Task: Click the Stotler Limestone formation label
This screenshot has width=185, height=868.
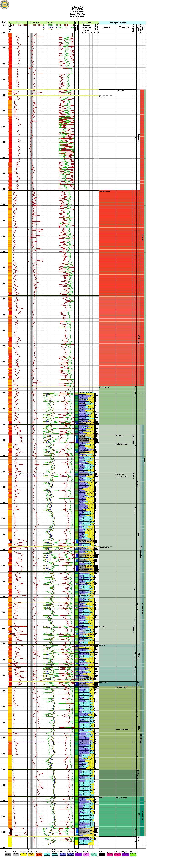Action: coord(122,444)
